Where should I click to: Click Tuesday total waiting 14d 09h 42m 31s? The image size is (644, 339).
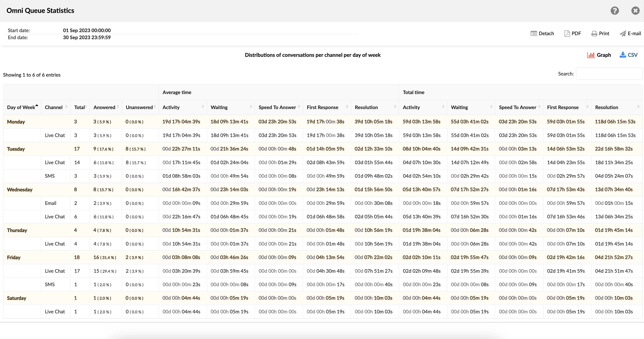click(x=469, y=149)
